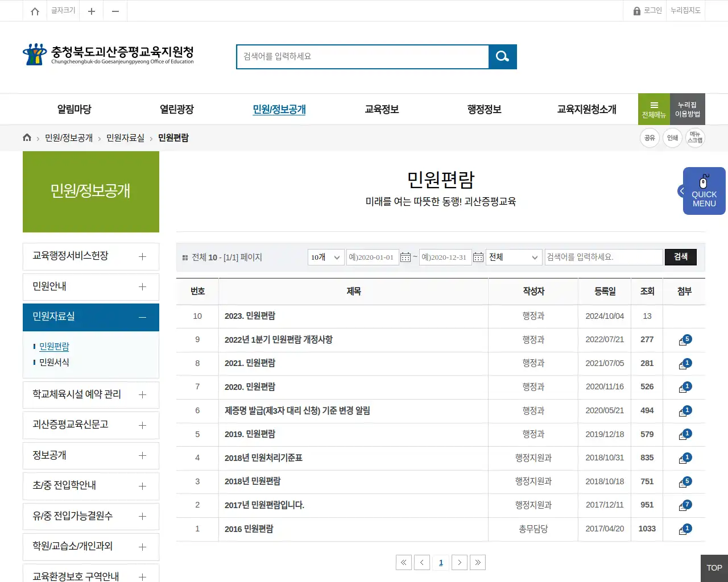Screen dimensions: 728x582
Task: Click attachment icon for 2021. 민원편람 row
Action: (685, 364)
